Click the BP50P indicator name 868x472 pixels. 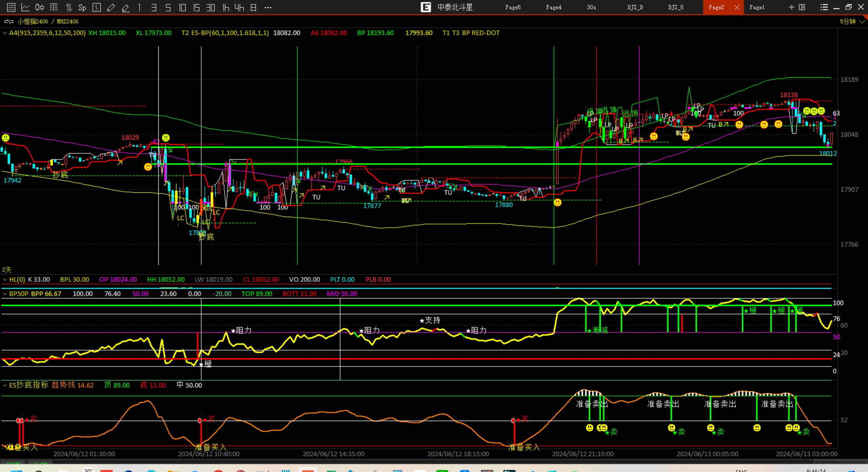coord(19,294)
